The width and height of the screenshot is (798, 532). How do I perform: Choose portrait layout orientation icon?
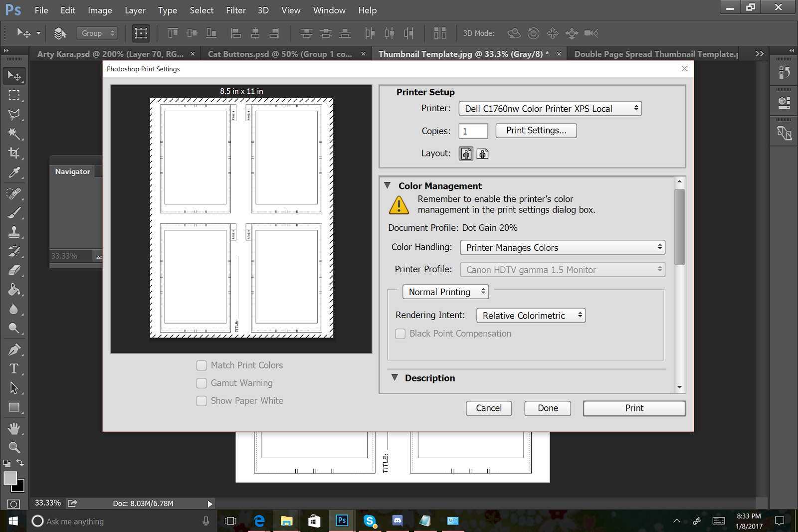click(466, 154)
